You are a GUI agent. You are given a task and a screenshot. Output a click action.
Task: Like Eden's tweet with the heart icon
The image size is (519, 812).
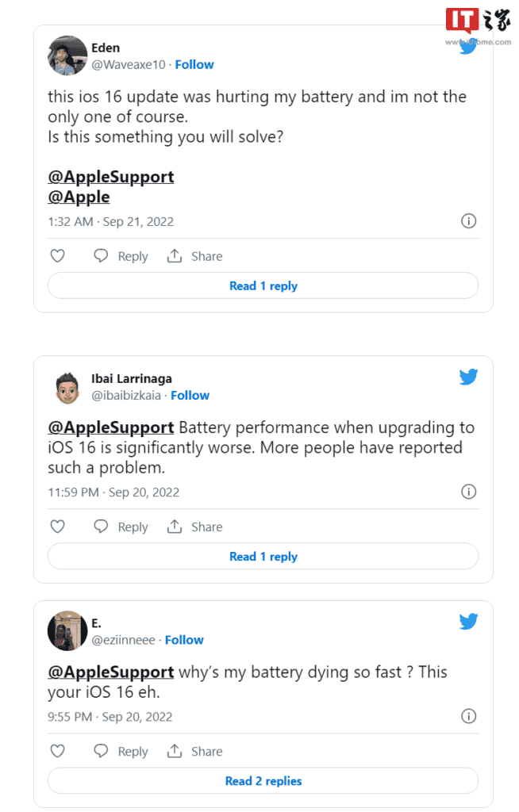(58, 256)
